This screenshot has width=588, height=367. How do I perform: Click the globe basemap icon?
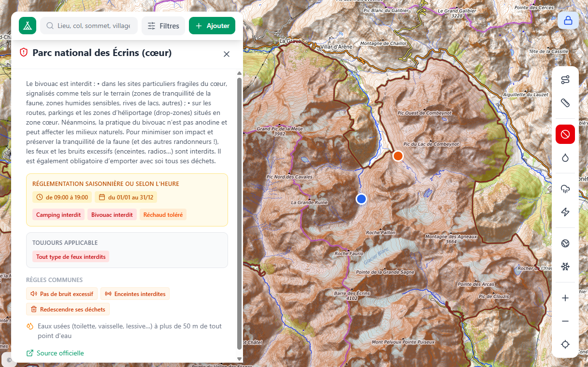coord(565,243)
